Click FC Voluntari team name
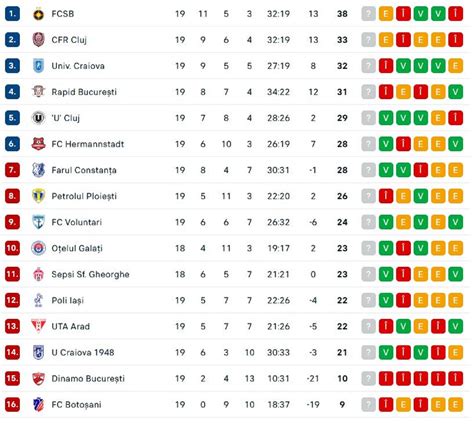 77,222
